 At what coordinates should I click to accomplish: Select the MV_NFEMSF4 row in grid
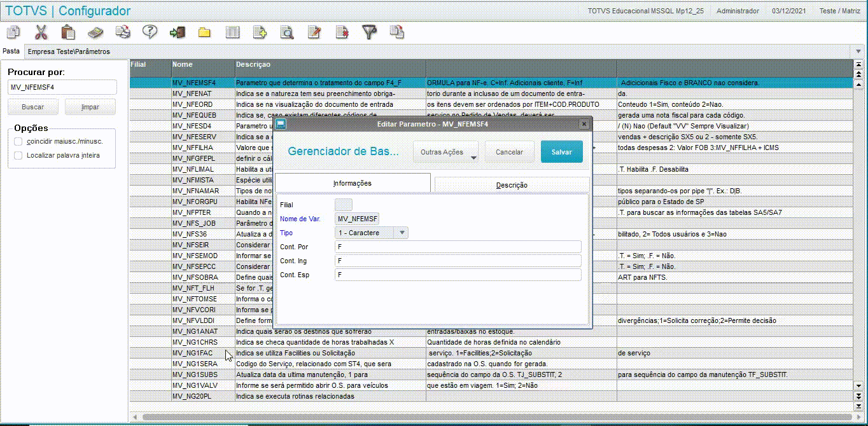491,83
